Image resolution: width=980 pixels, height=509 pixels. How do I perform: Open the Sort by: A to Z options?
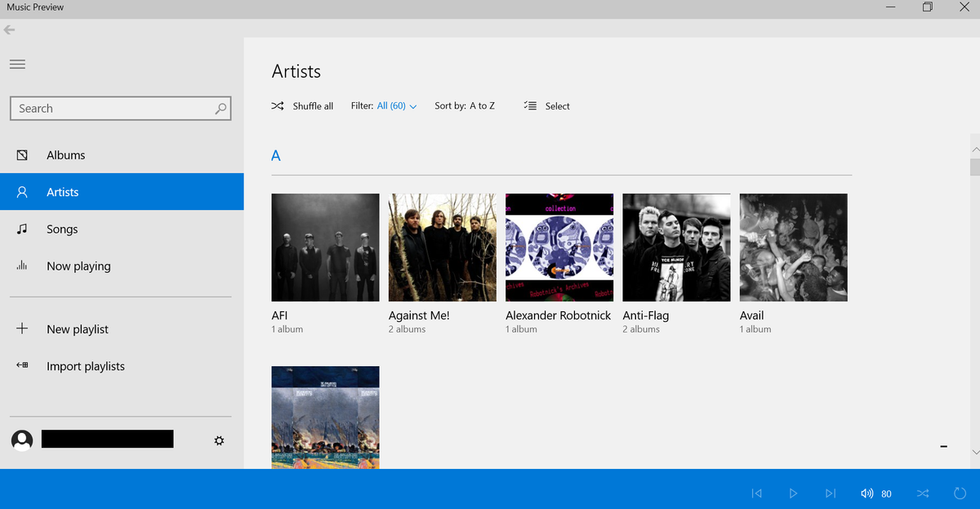(x=465, y=105)
